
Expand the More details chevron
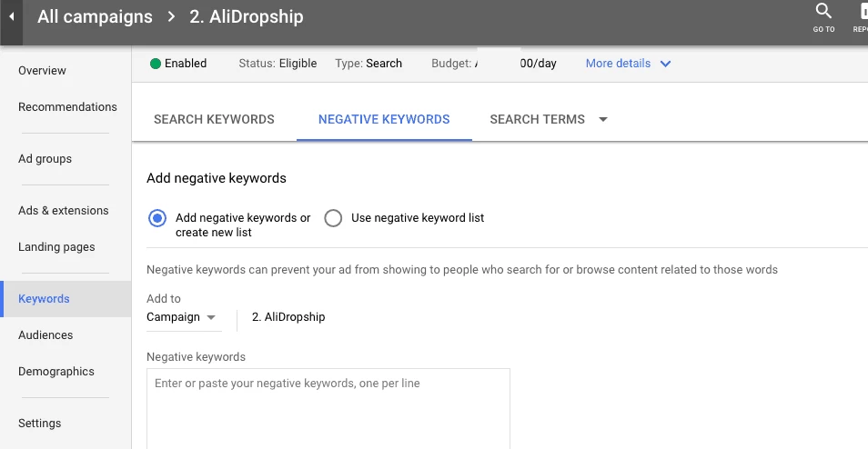click(x=665, y=64)
